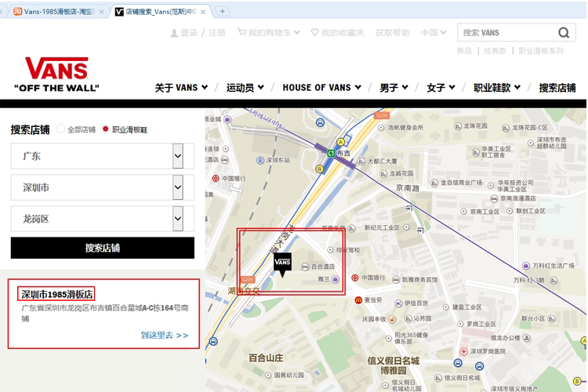Click the heart favorites icon

tap(314, 33)
